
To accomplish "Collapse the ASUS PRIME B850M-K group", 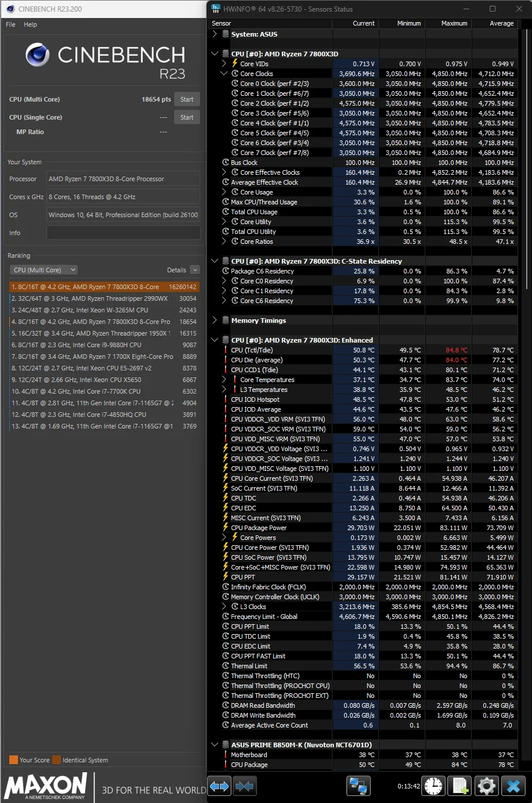I will 215,745.
